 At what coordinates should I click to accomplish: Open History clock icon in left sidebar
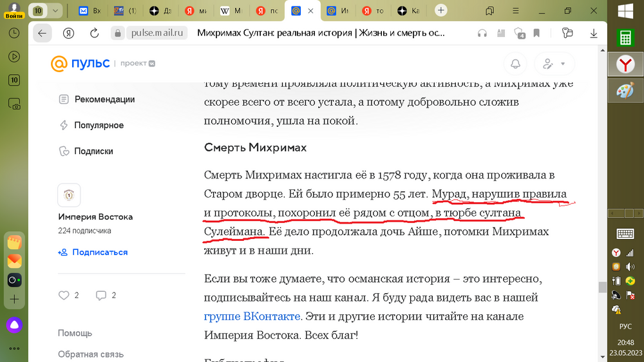click(14, 33)
